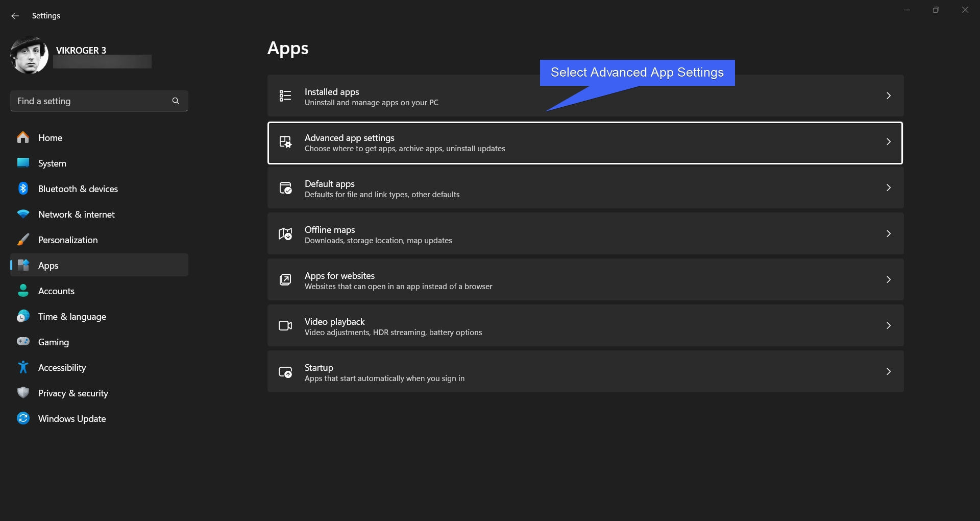Select Network & internet from sidebar

77,215
